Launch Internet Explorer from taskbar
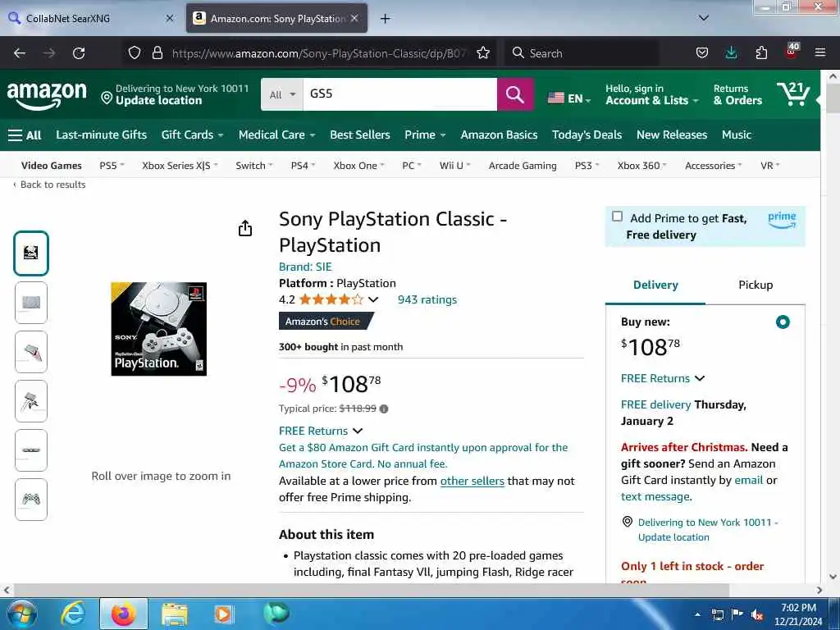 73,614
